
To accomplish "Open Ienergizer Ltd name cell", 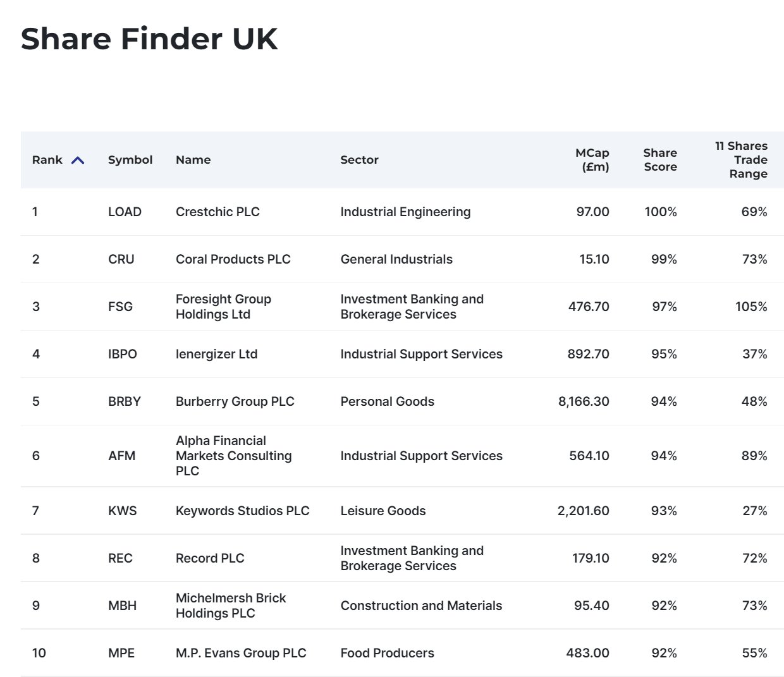I will pyautogui.click(x=217, y=354).
